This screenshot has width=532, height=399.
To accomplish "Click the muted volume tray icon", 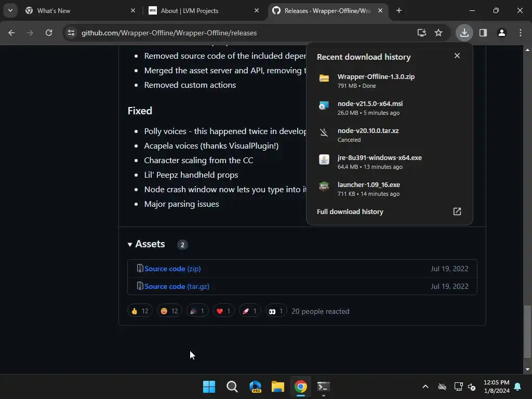I will point(472,387).
